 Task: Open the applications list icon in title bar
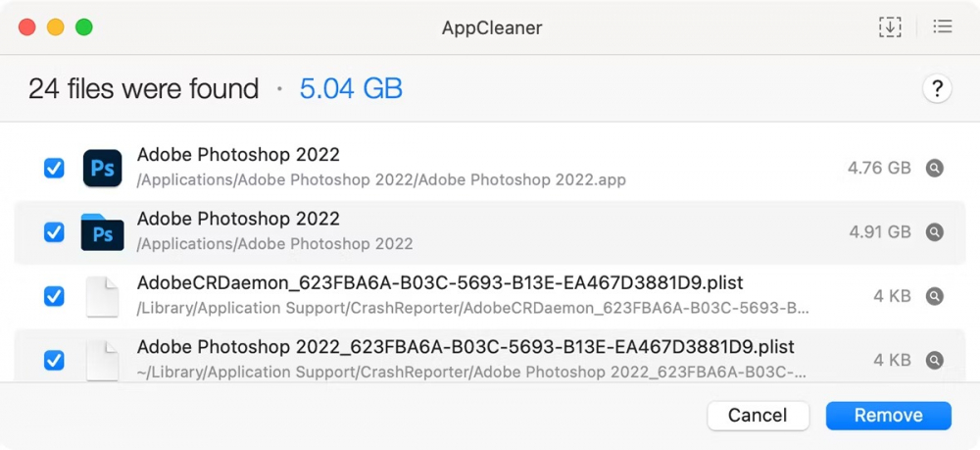click(943, 27)
